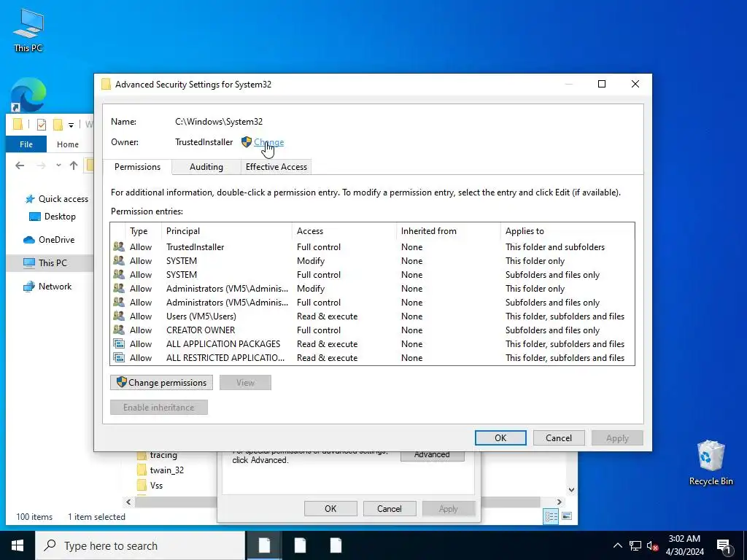Click the package icon of ALL APPLICATION PACKAGES
The height and width of the screenshot is (560, 747).
pos(119,344)
